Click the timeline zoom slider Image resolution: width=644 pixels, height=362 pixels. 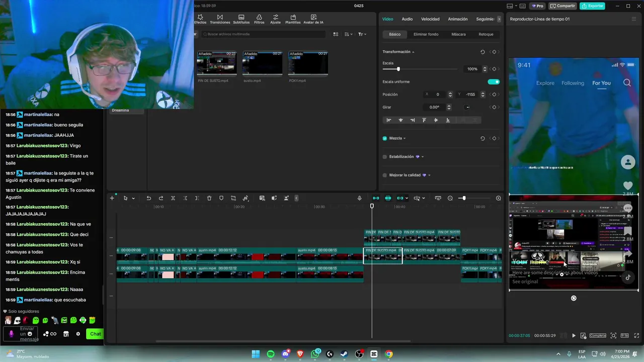pos(475,198)
